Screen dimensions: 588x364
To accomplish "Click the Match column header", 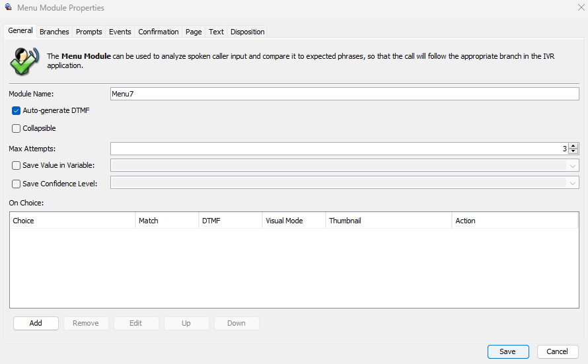I will pos(167,221).
